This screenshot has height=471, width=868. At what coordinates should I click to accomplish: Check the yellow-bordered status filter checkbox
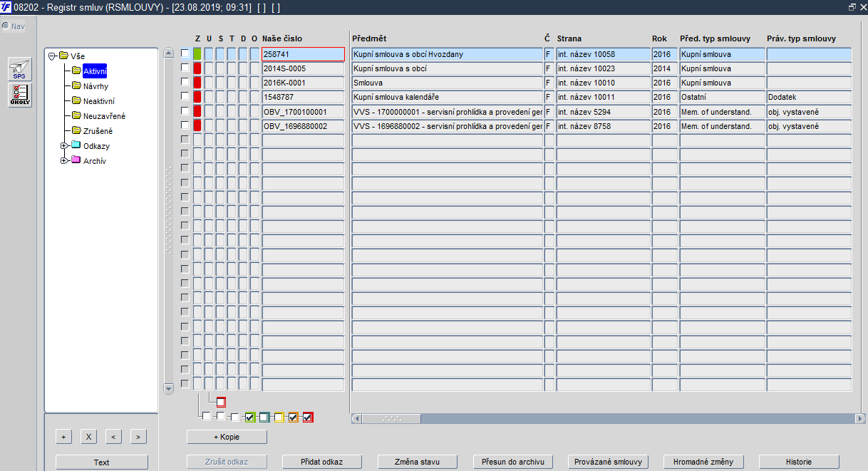point(279,418)
